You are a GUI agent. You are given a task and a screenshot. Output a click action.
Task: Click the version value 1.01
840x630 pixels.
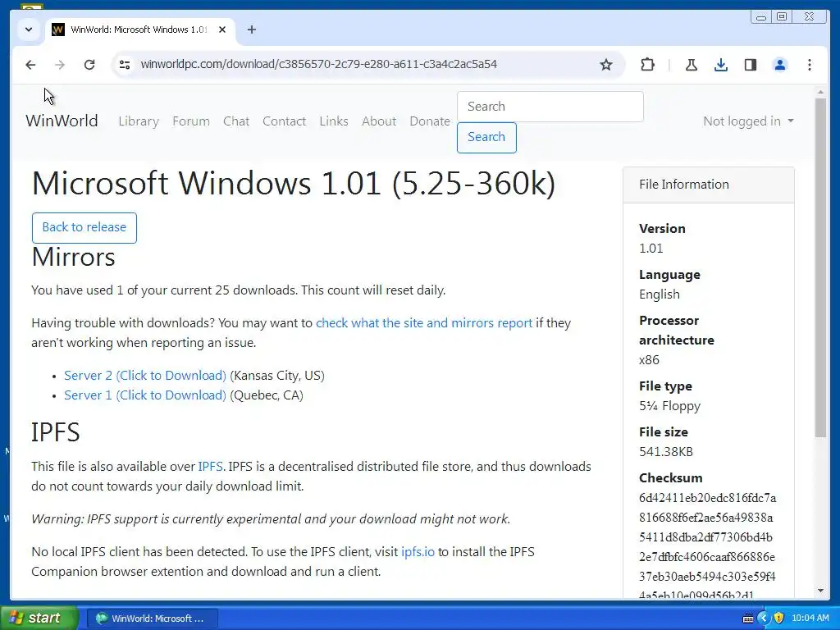tap(651, 249)
